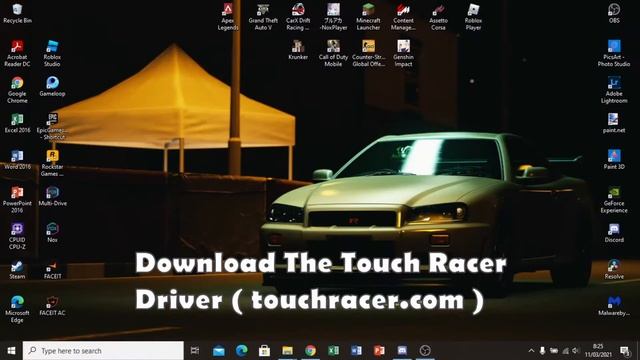Open Microsoft Edge desktop icon
The image size is (640, 360).
pos(17,309)
